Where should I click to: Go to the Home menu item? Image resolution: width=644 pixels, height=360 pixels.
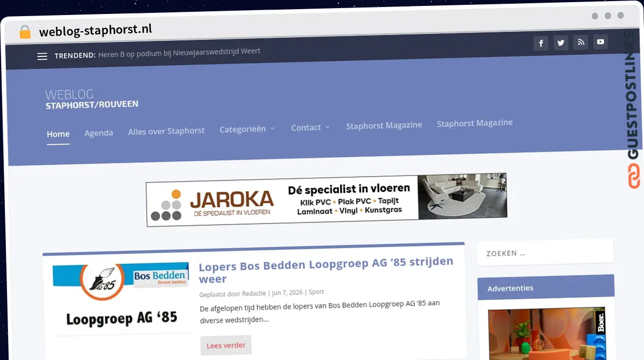point(58,134)
